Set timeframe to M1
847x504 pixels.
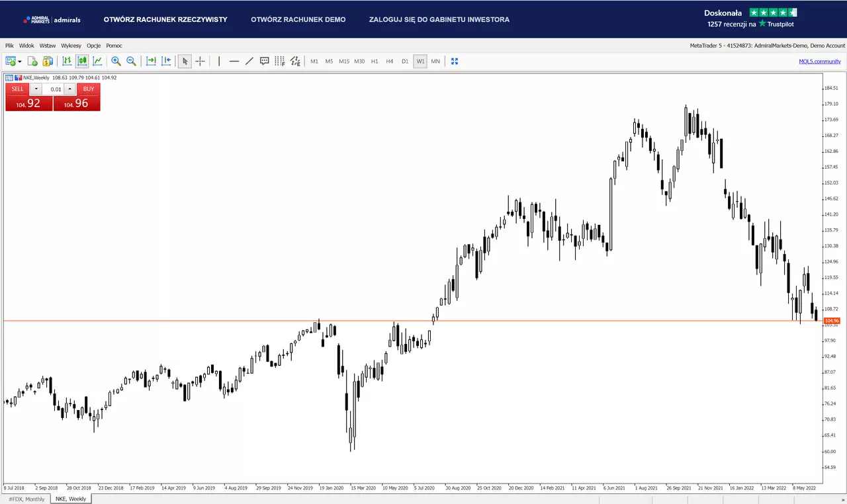coord(314,62)
